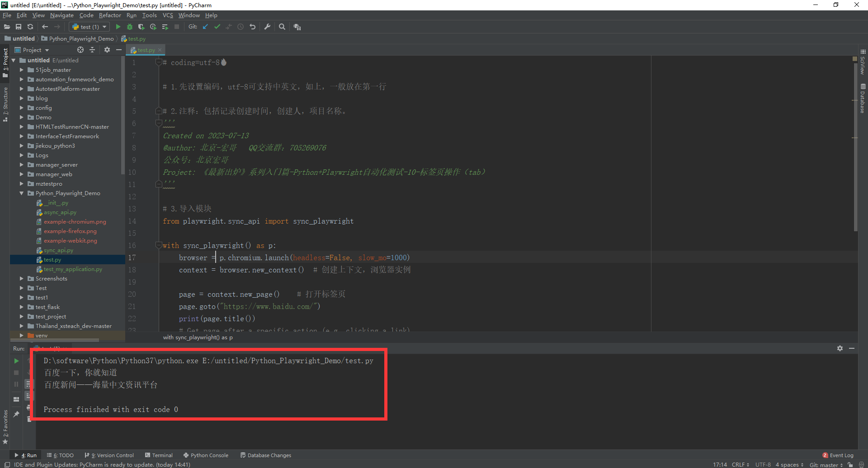Open Project panel gear options
868x468 pixels.
(107, 50)
